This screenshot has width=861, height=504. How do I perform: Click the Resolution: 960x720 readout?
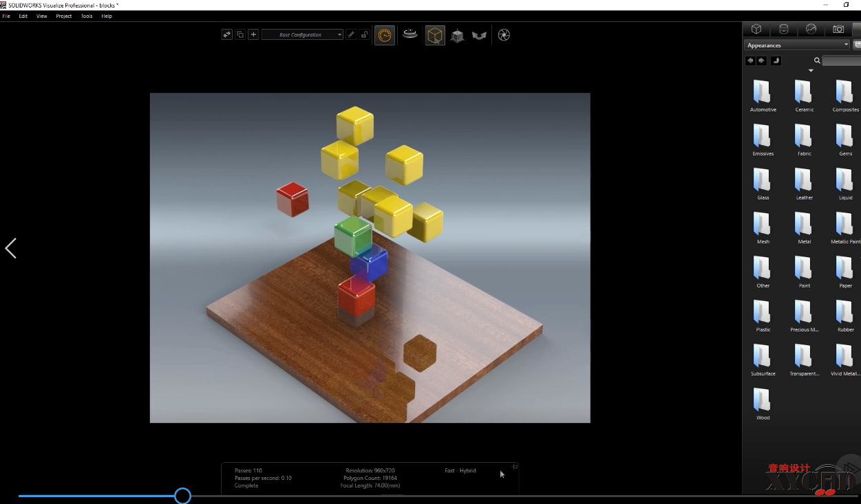(370, 471)
